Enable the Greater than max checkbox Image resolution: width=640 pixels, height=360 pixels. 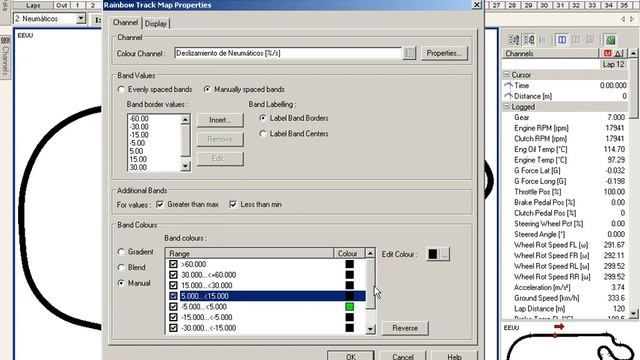click(x=160, y=204)
